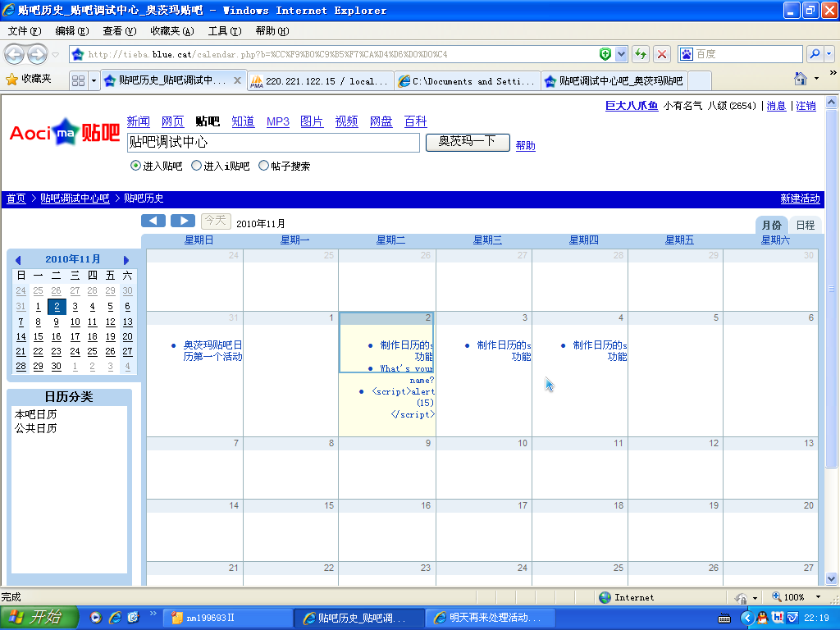Open the recent pages dropdown next to Forward
This screenshot has height=630, width=840.
[55, 55]
